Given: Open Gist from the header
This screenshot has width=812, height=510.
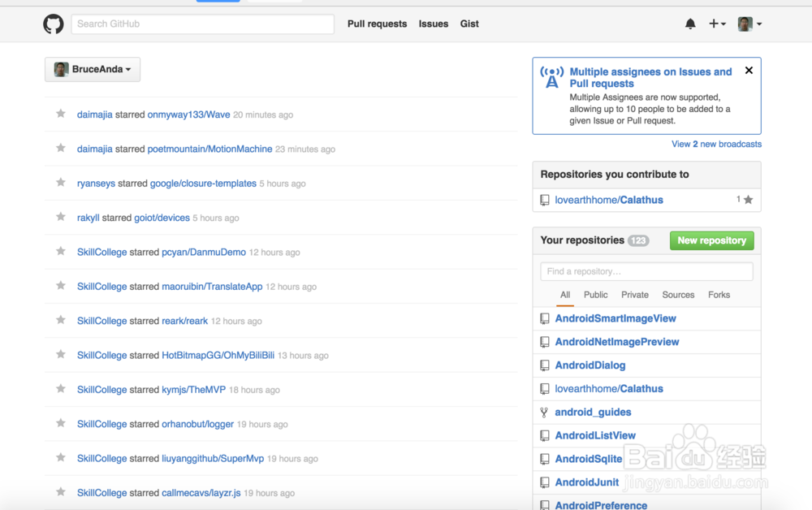Looking at the screenshot, I should [x=469, y=24].
